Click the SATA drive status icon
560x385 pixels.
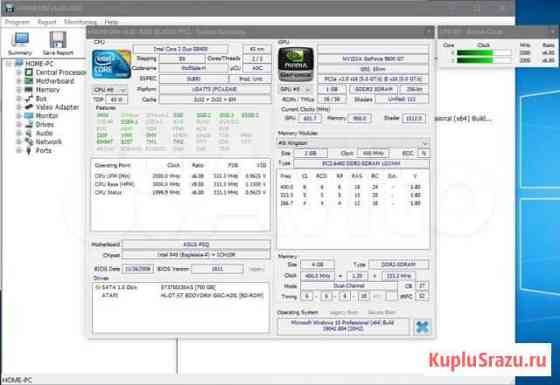[x=98, y=287]
